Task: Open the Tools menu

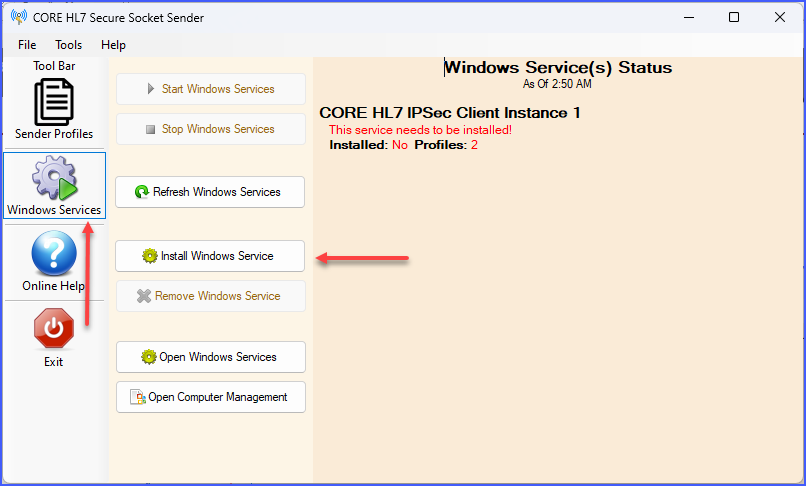Action: click(68, 45)
